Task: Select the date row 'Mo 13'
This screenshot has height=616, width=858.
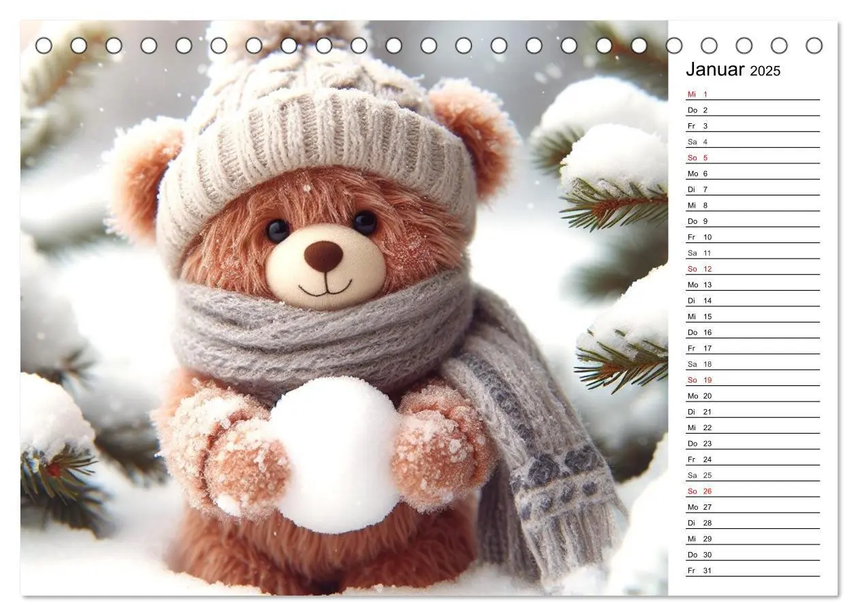Action: coord(752,285)
